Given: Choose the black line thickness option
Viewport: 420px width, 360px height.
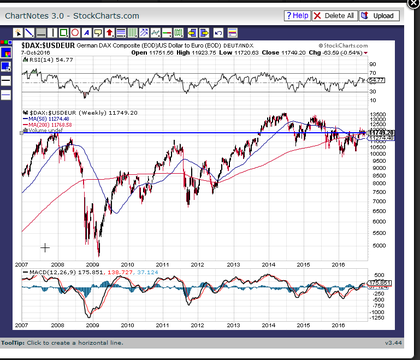Looking at the screenshot, I should coord(6,81).
